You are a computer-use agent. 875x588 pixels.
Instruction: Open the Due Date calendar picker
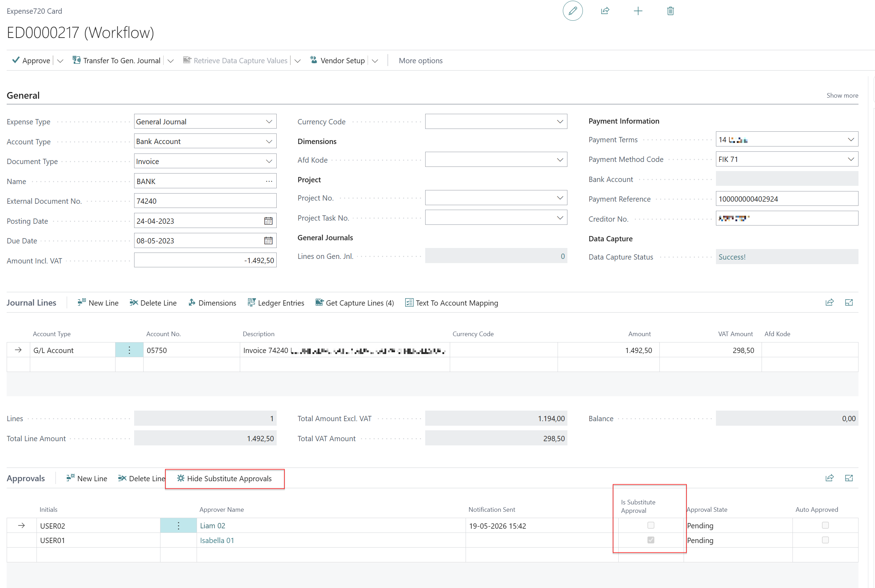[268, 241]
